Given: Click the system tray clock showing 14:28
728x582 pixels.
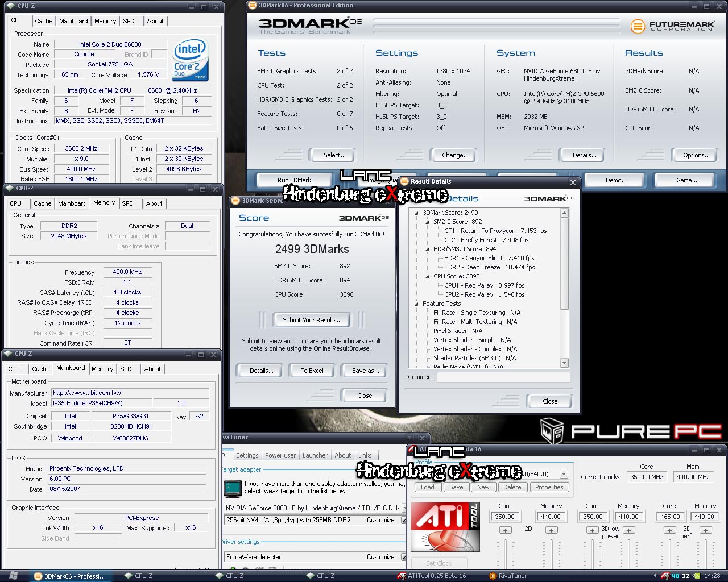Looking at the screenshot, I should [x=712, y=576].
